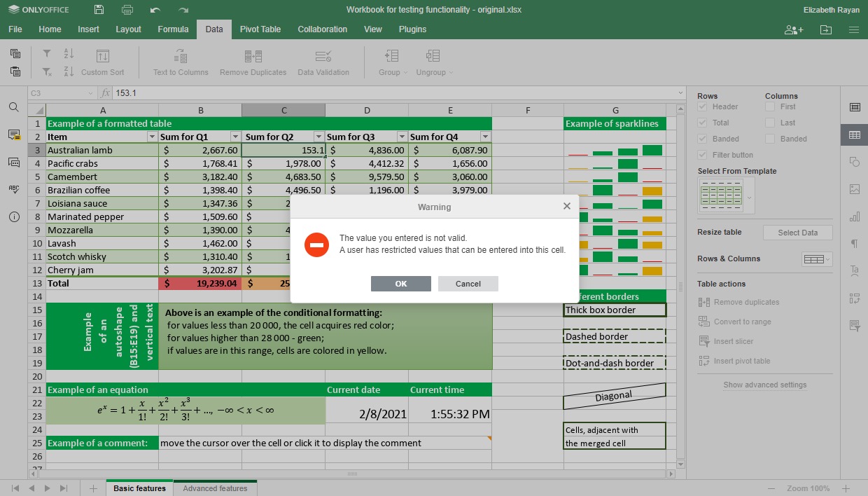Open the Sum for Q3 filter dropdown

point(402,137)
